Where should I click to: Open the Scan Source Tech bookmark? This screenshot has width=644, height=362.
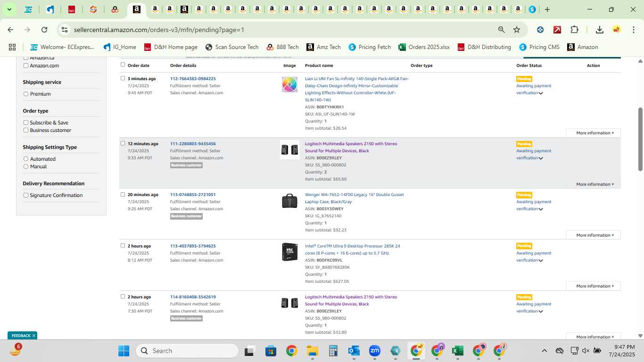click(232, 47)
